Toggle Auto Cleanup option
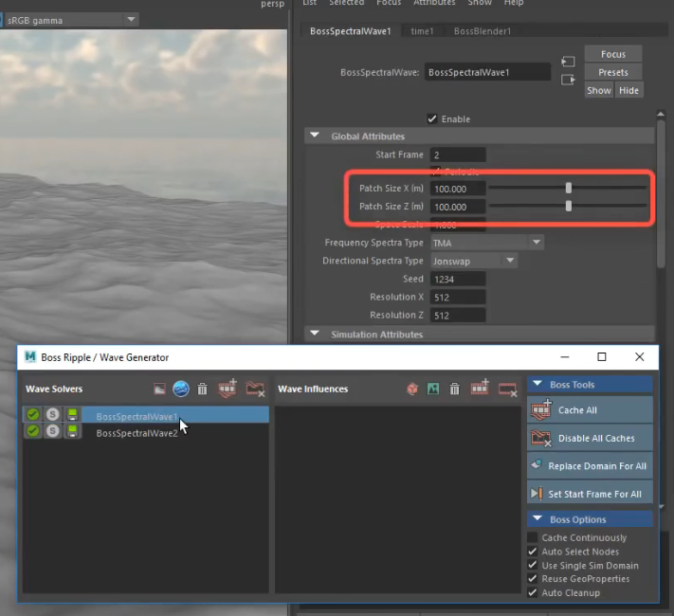The width and height of the screenshot is (674, 616). click(532, 592)
